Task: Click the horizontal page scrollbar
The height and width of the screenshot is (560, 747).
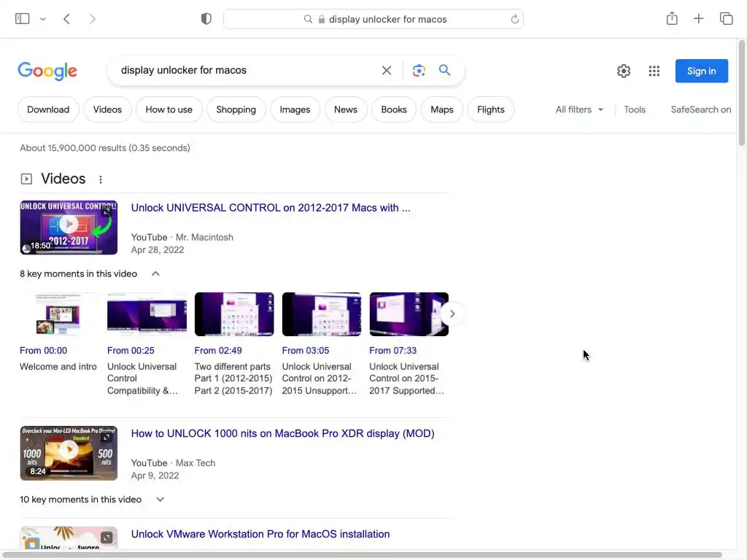Action: point(362,555)
